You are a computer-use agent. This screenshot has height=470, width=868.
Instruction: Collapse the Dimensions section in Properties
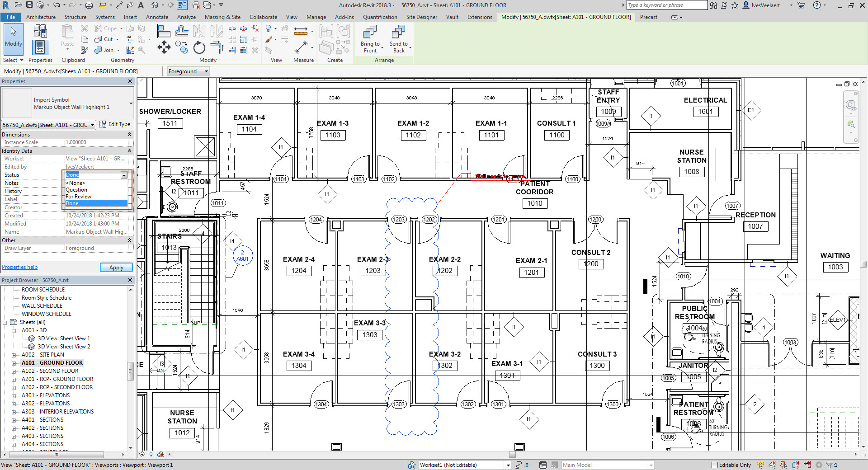(129, 134)
